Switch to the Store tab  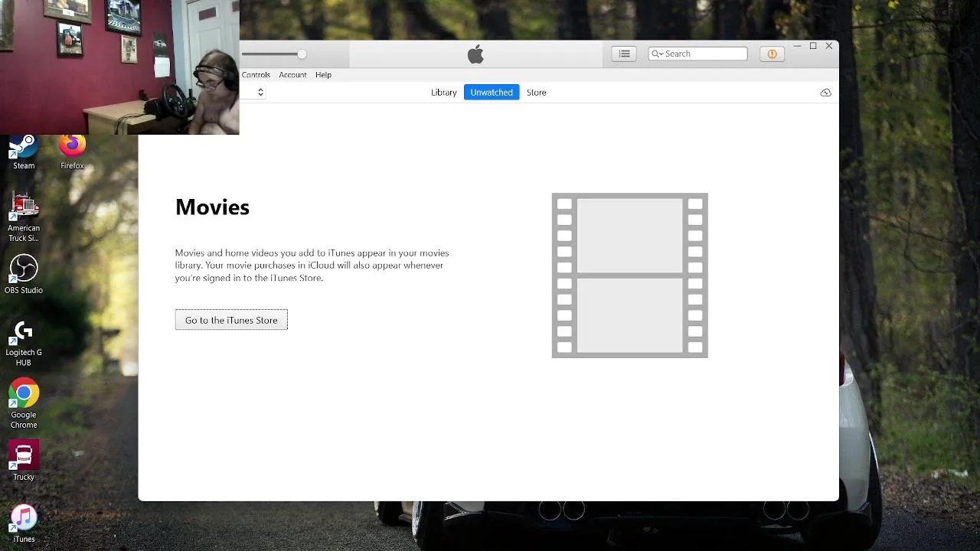point(536,93)
